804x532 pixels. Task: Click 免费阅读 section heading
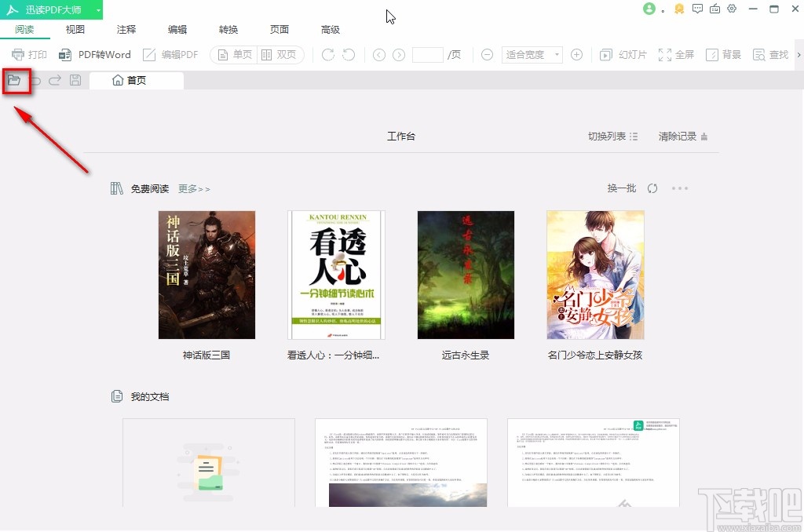point(150,188)
